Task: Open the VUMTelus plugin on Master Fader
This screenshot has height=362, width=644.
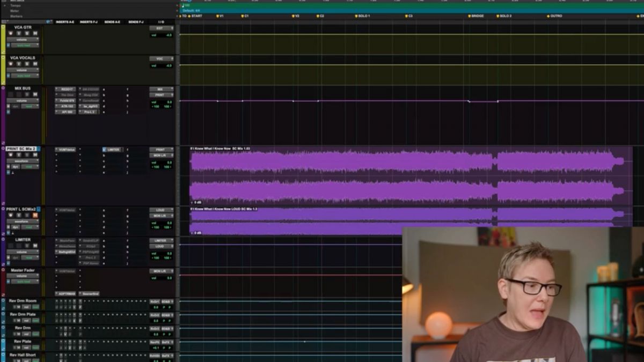Action: [x=66, y=270]
